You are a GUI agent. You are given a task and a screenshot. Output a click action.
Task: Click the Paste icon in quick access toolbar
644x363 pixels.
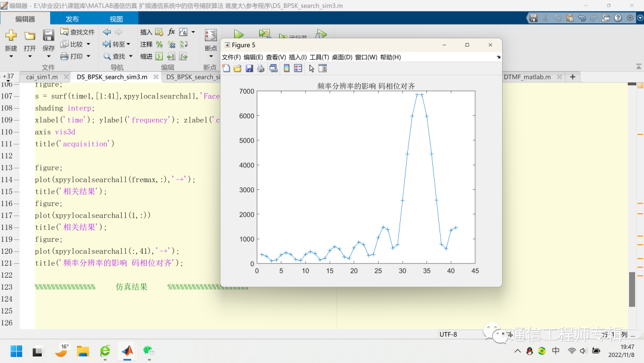[569, 18]
